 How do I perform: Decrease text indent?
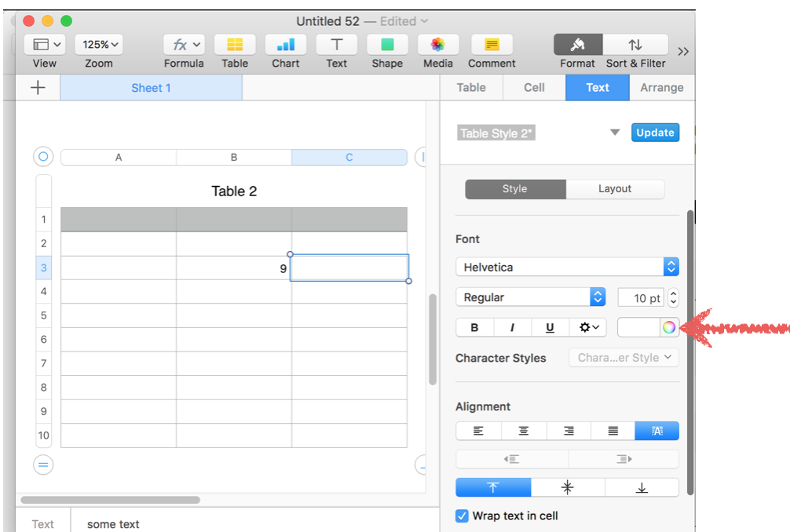point(511,459)
